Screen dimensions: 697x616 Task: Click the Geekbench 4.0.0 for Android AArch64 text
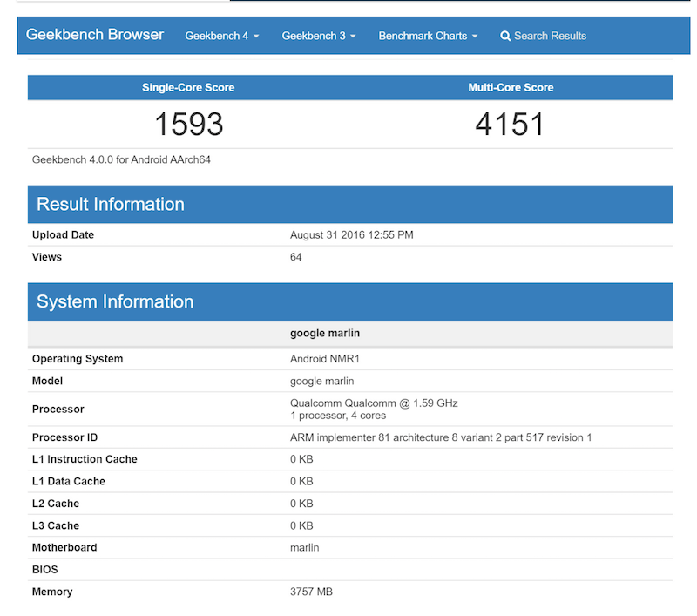click(x=121, y=160)
